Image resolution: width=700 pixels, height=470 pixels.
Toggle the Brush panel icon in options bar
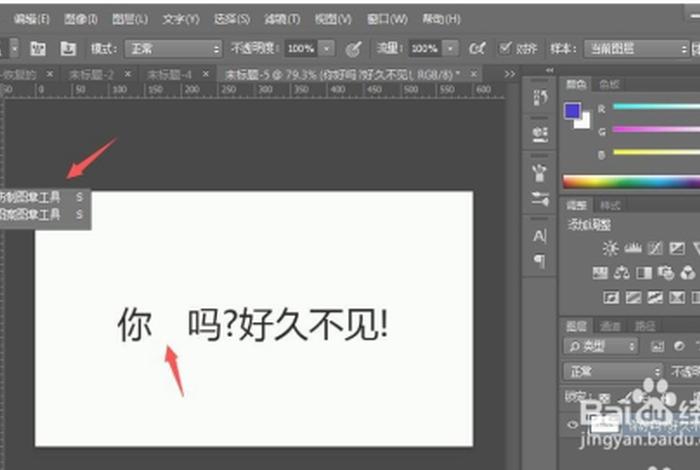click(x=38, y=49)
